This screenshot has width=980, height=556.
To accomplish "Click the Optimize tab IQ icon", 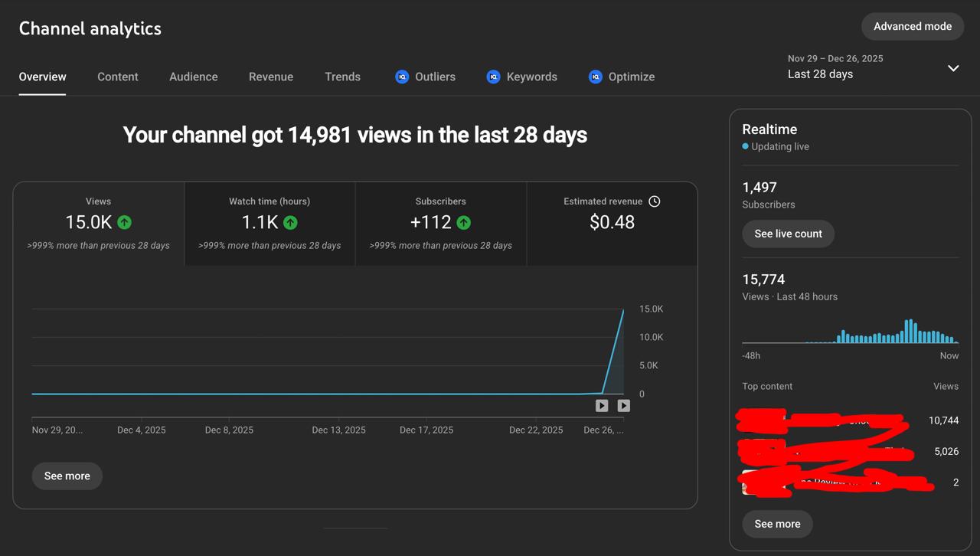I will [595, 77].
